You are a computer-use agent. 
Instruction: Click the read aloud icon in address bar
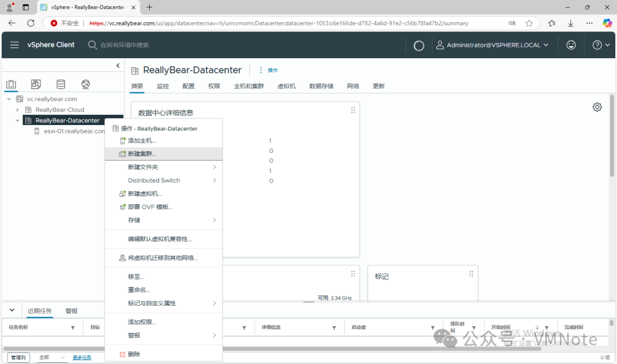click(512, 23)
